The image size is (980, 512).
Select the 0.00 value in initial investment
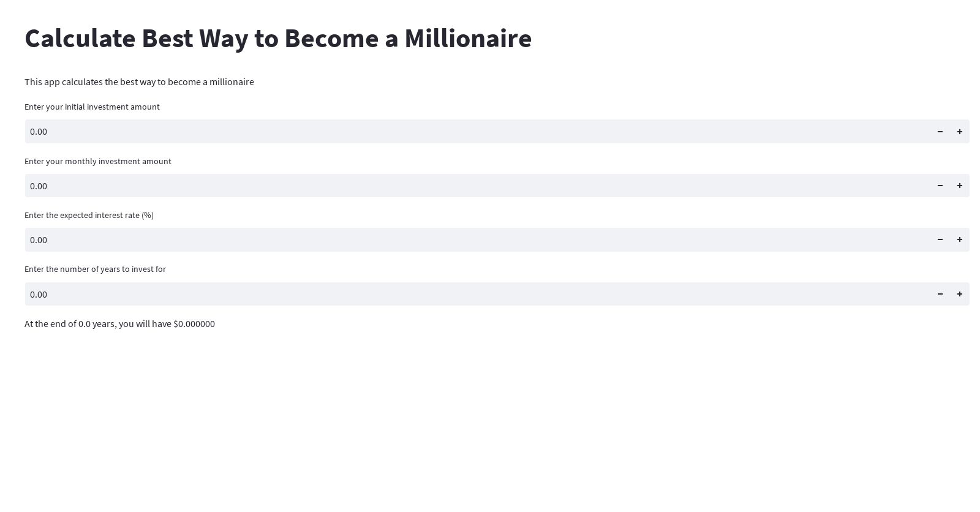click(x=39, y=131)
